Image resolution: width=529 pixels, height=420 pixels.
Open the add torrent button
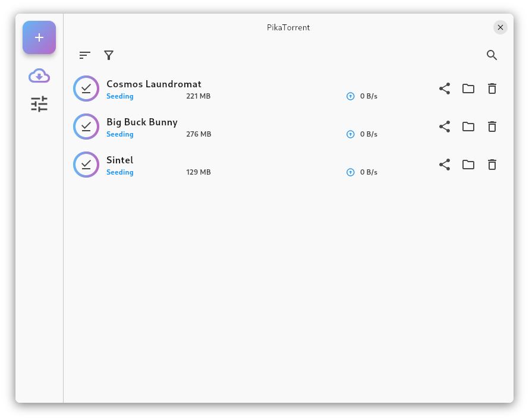[x=39, y=37]
